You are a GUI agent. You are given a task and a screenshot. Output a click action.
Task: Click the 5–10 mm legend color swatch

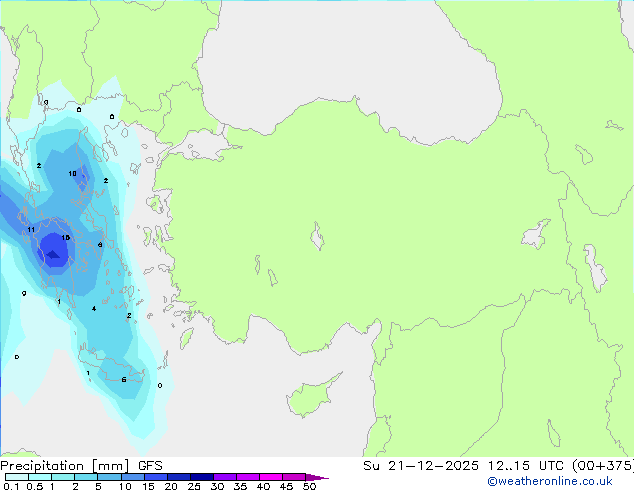click(x=109, y=477)
